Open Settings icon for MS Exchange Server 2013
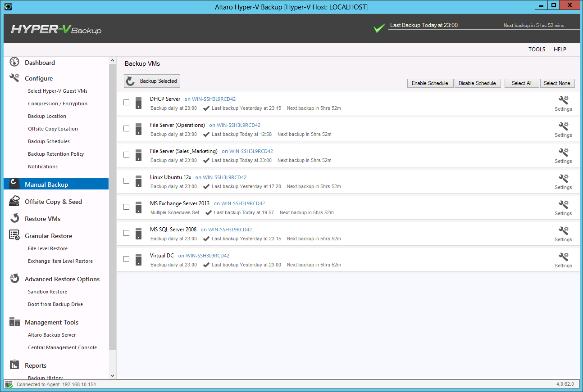The width and height of the screenshot is (583, 392). (x=563, y=204)
